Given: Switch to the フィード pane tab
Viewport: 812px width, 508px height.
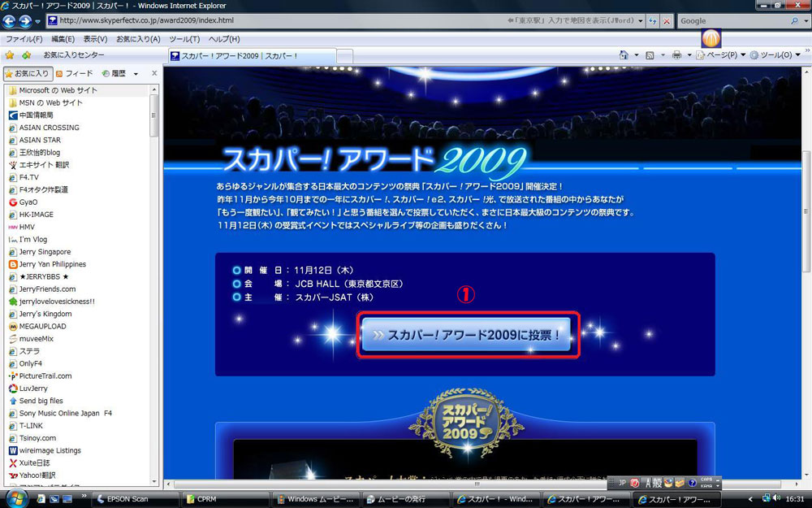Looking at the screenshot, I should pyautogui.click(x=74, y=74).
